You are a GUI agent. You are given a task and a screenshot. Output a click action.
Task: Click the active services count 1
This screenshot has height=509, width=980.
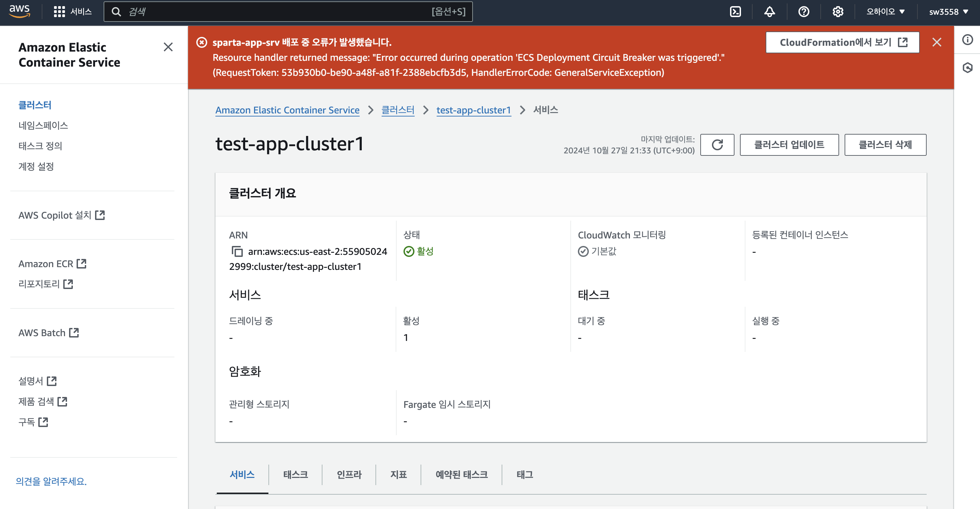click(x=406, y=338)
